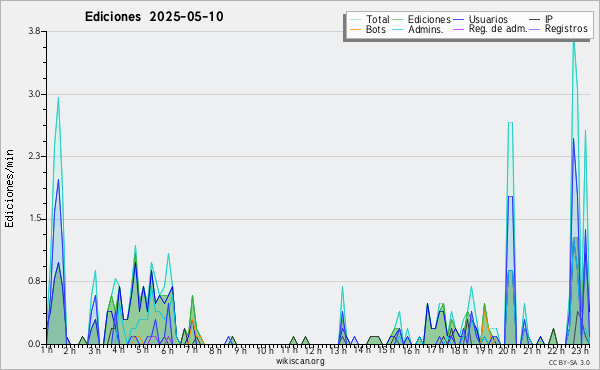Click the '21 h' x-axis label
This screenshot has height=370, width=600.
coord(532,350)
